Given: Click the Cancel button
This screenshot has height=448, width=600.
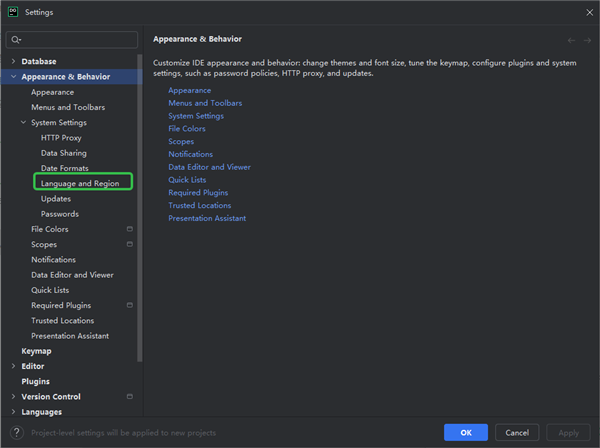Looking at the screenshot, I should pos(517,432).
